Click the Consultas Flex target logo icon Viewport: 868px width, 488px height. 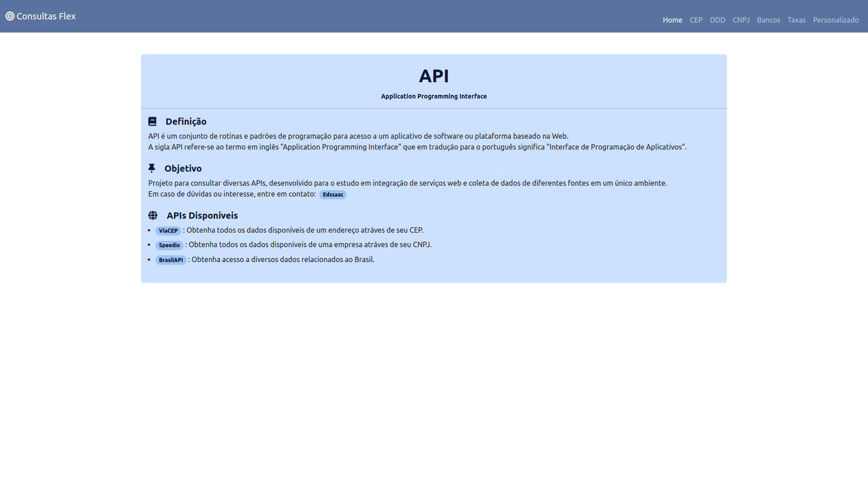pyautogui.click(x=10, y=16)
